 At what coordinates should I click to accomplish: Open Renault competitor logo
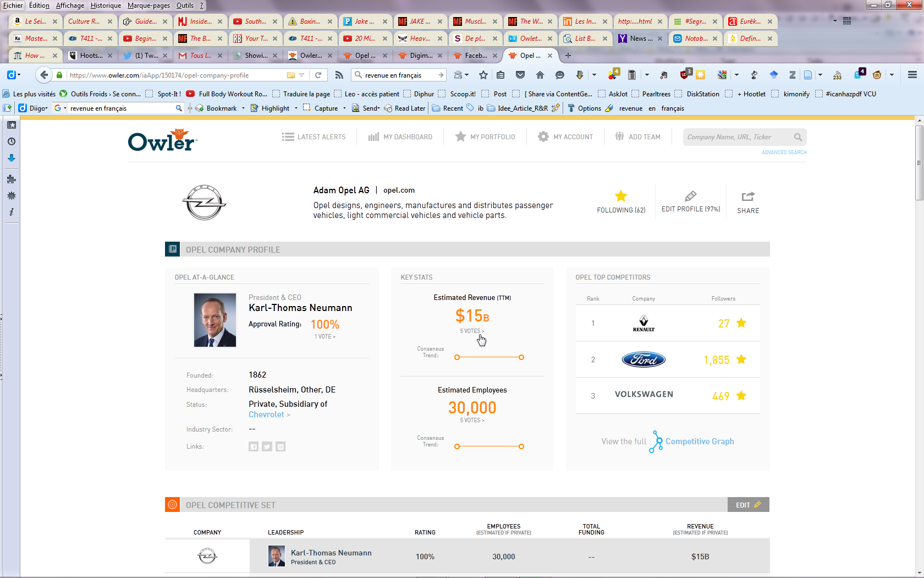click(643, 323)
